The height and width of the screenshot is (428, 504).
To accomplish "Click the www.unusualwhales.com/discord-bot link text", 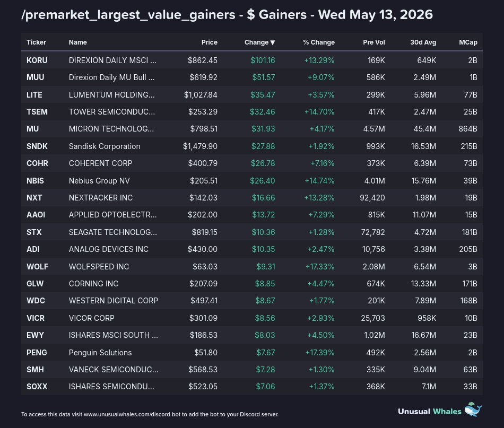I will 132,414.
